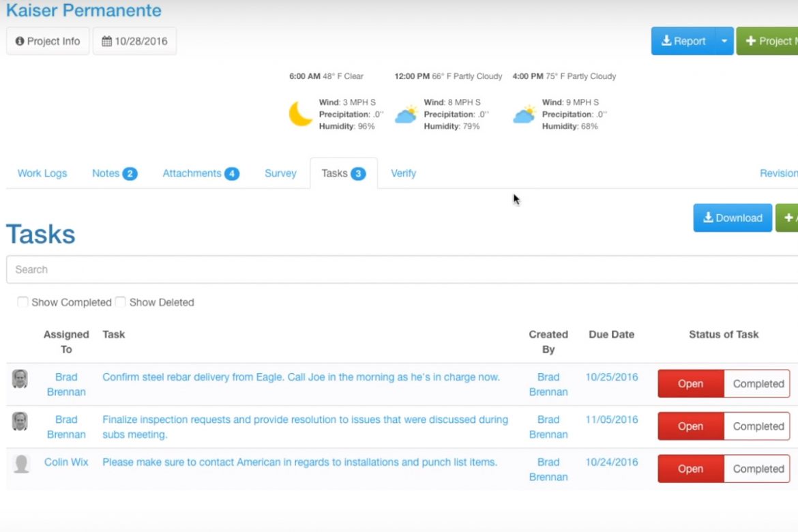The image size is (798, 532).
Task: Check the Show Deleted option
Action: [121, 301]
